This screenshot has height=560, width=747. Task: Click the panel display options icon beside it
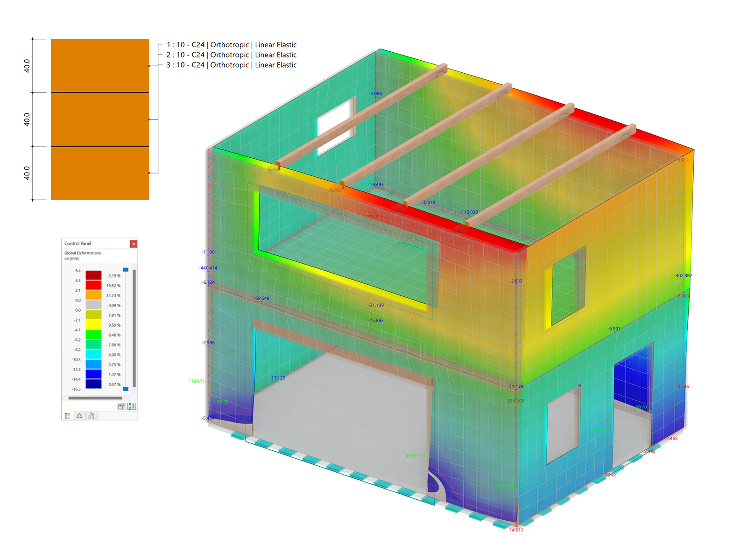pos(132,406)
